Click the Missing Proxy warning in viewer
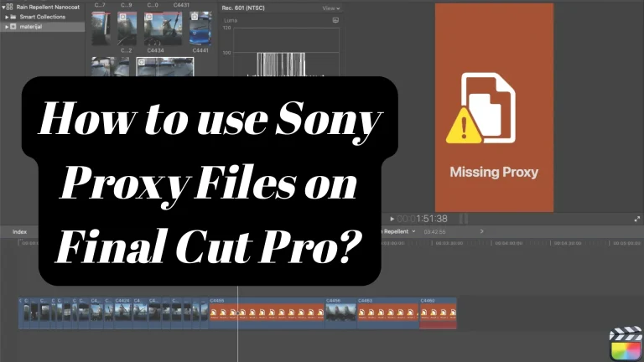Screen dimensions: 644x362 click(x=494, y=107)
